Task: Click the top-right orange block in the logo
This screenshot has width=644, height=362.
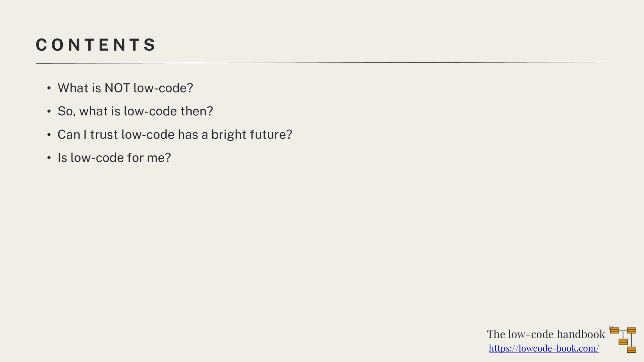Action: 632,330
